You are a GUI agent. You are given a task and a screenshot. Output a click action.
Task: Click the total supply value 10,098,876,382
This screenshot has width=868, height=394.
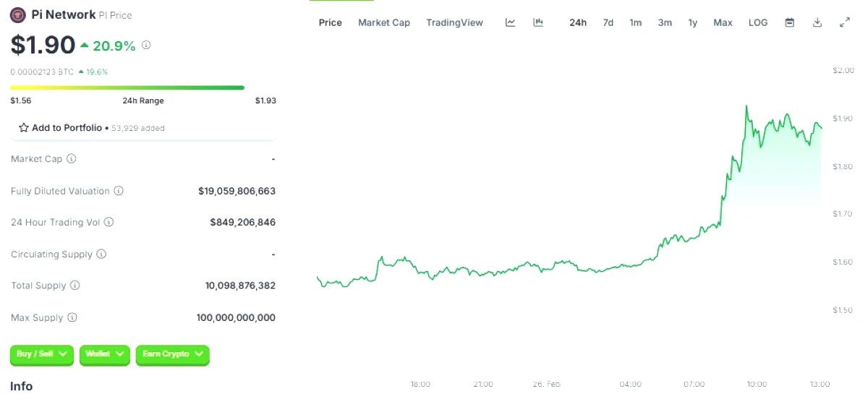pos(240,286)
